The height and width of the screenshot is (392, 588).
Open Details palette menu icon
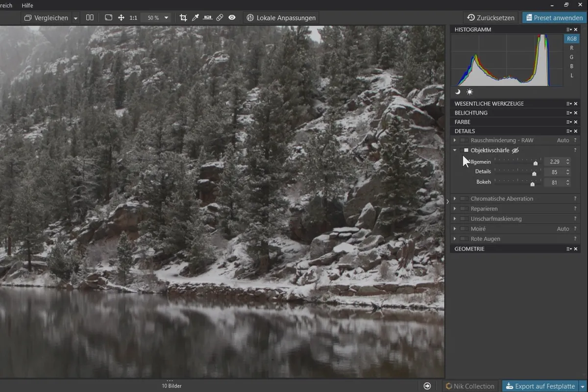click(569, 131)
